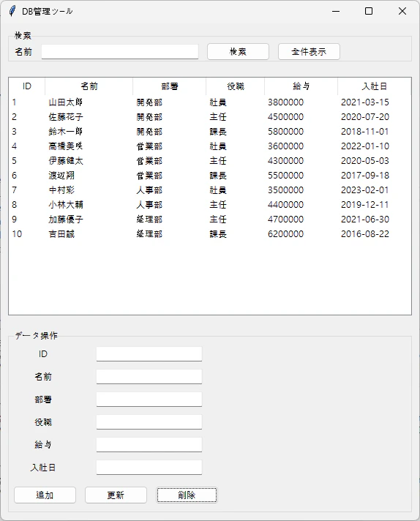
Task: Select the row for 佐藤花子
Action: pyautogui.click(x=210, y=117)
